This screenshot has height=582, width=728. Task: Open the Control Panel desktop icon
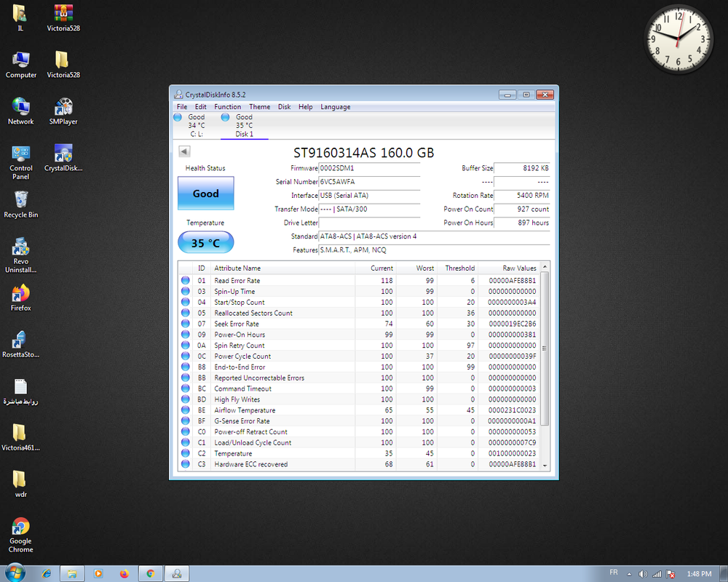tap(21, 162)
